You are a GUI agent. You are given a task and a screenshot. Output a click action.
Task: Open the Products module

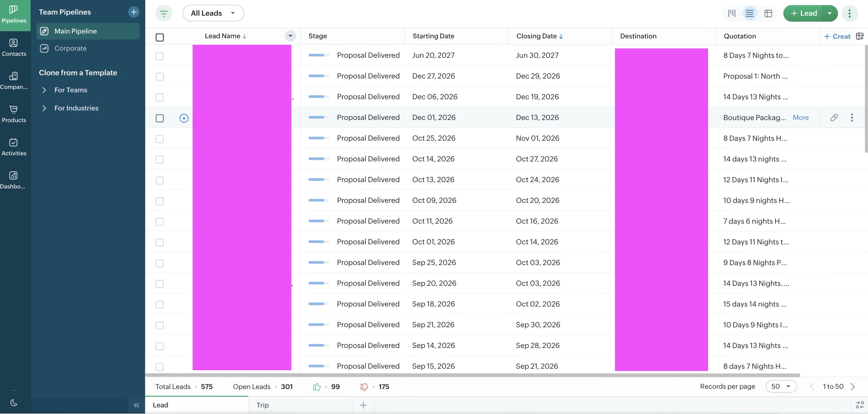tap(14, 114)
